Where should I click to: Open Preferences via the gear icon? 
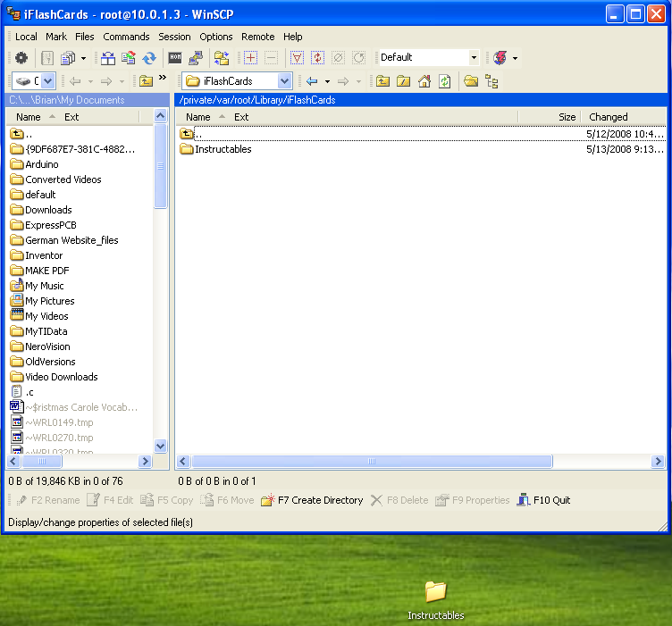(x=21, y=57)
